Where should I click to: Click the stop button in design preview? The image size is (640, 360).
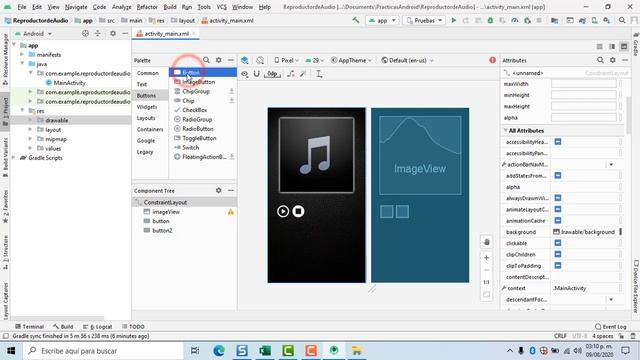tap(298, 211)
